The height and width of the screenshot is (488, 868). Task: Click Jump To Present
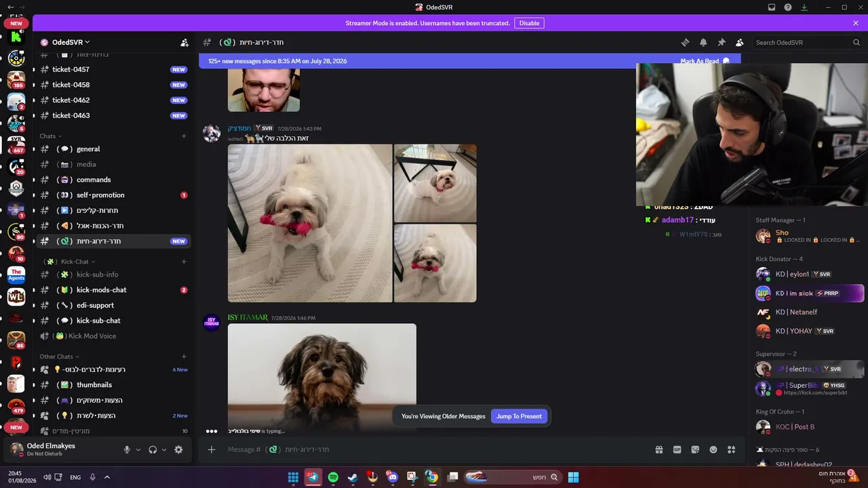(x=519, y=416)
